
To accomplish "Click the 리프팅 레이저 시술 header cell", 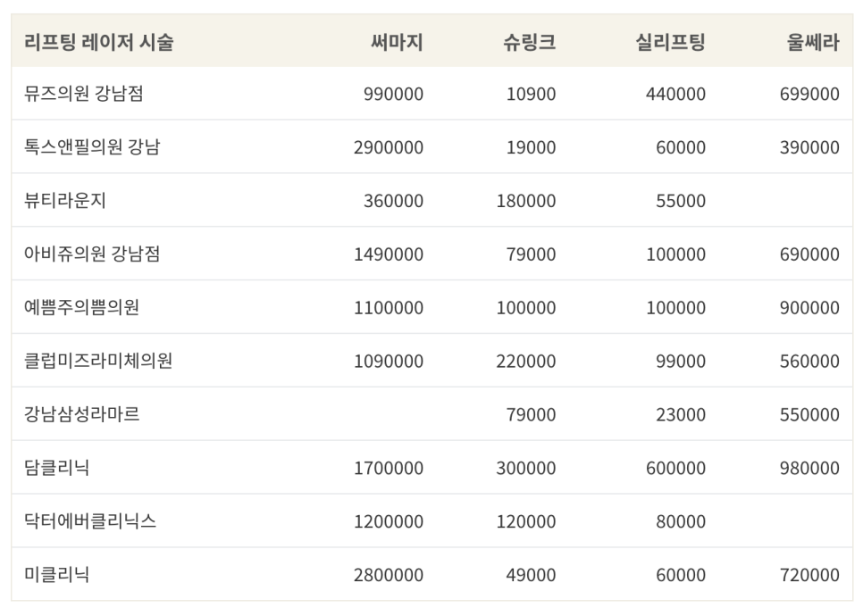I will [x=99, y=42].
